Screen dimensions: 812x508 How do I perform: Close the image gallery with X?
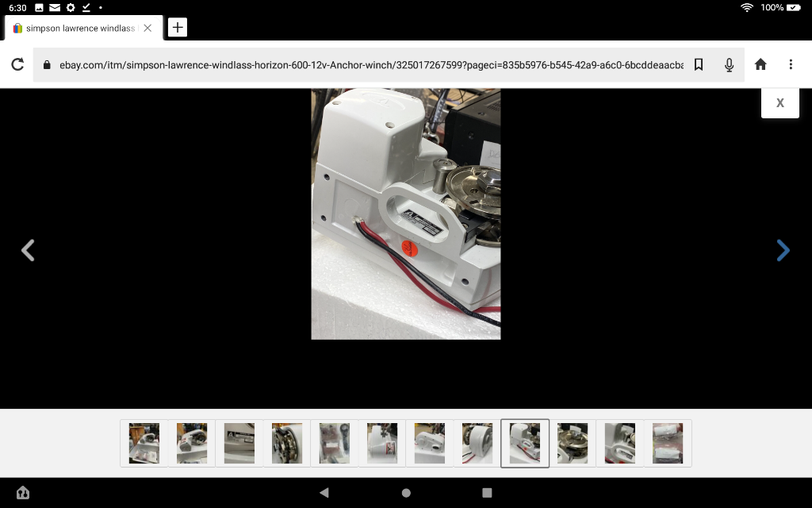(x=779, y=102)
